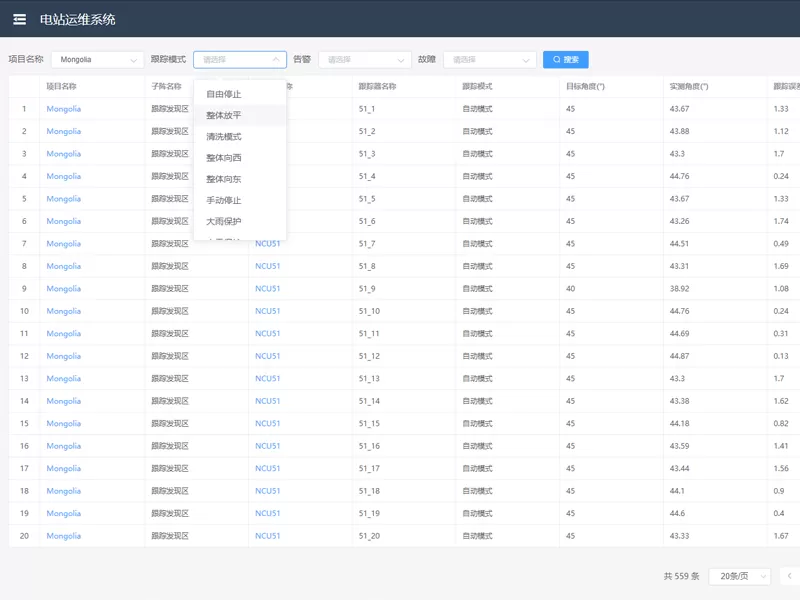This screenshot has width=800, height=600.
Task: Choose 整体放平 option in dropdown
Action: [x=224, y=115]
